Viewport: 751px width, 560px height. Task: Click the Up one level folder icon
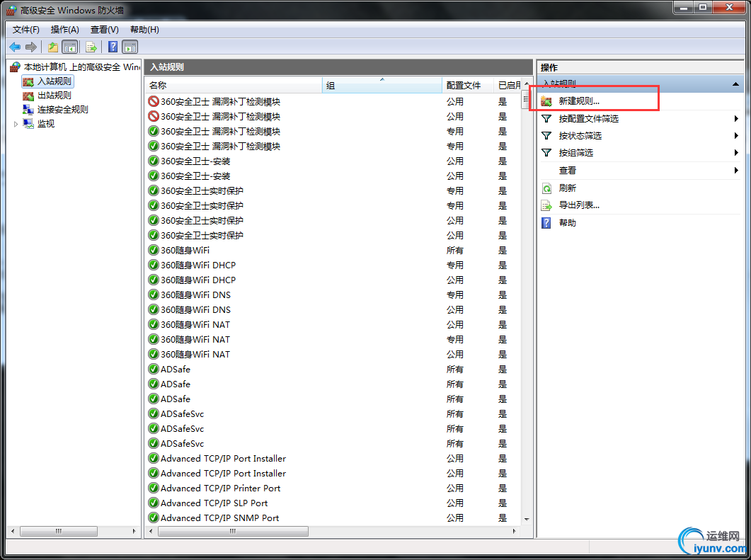(x=52, y=47)
